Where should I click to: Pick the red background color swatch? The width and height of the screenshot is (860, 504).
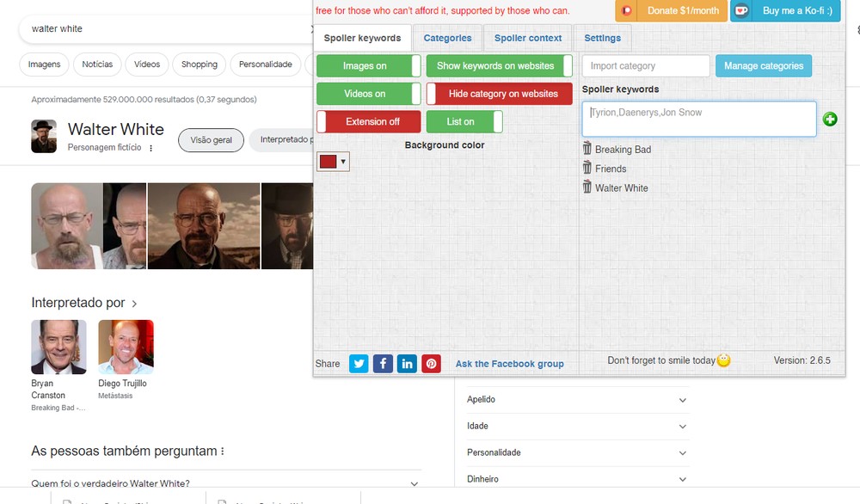(328, 162)
